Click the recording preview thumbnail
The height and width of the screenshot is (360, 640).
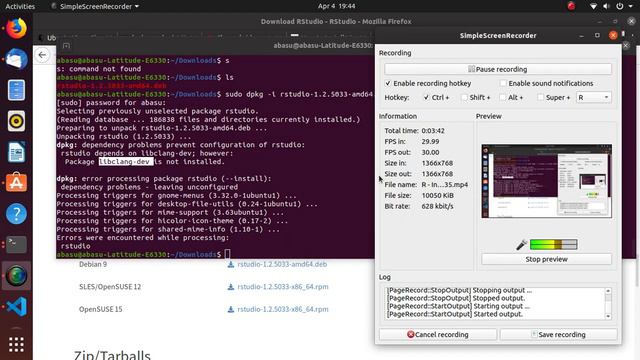click(x=547, y=181)
